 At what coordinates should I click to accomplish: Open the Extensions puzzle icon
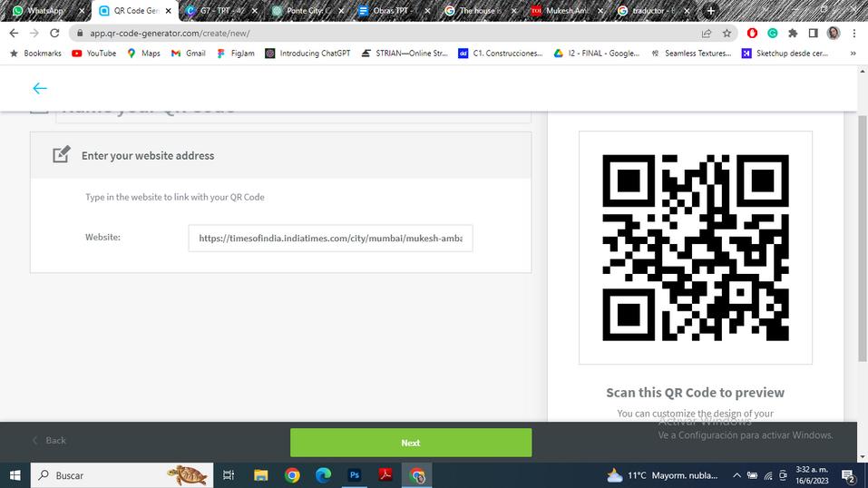(793, 34)
